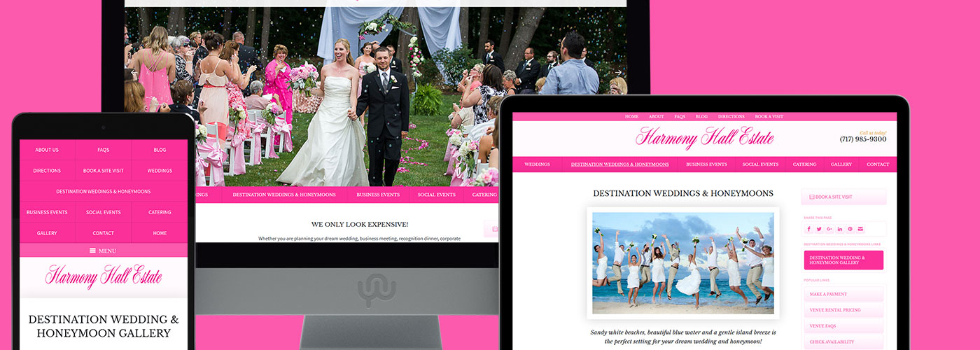This screenshot has height=350, width=980.
Task: Click Harmony Hall Estate logo on tablet
Action: coord(704,137)
